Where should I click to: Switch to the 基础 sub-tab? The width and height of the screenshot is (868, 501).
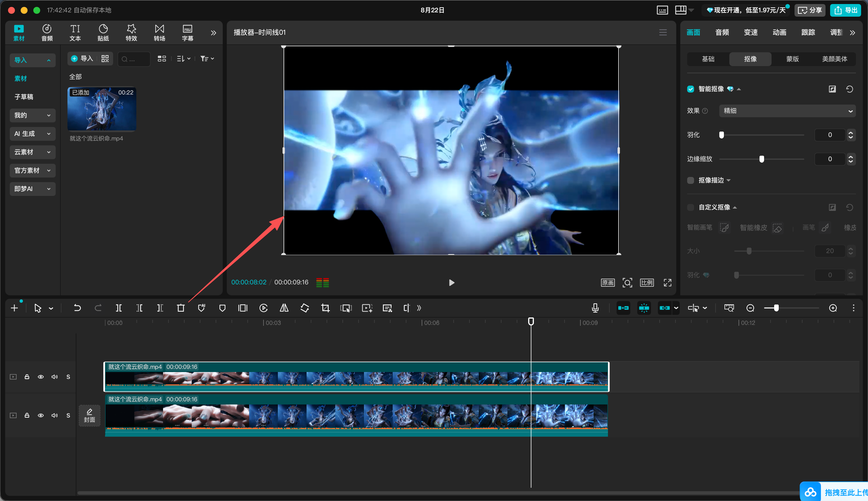pos(708,59)
